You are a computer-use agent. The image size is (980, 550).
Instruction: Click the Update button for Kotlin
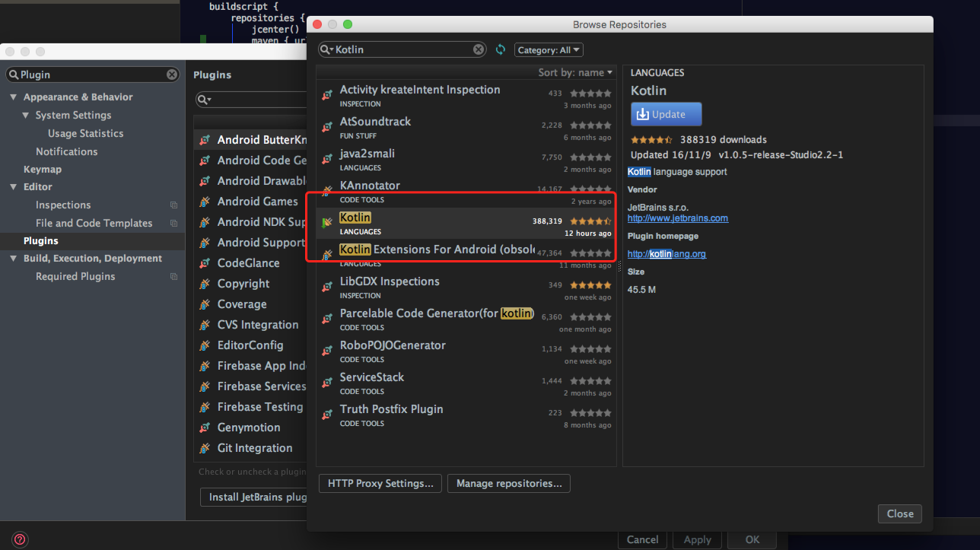666,114
